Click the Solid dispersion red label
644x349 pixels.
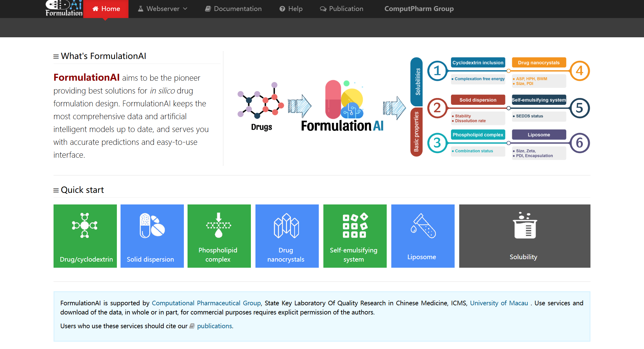478,100
